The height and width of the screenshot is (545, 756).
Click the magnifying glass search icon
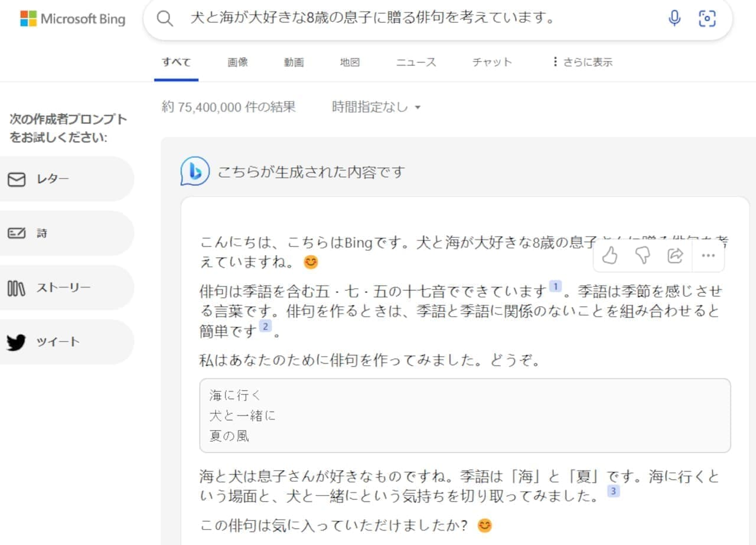click(x=165, y=19)
